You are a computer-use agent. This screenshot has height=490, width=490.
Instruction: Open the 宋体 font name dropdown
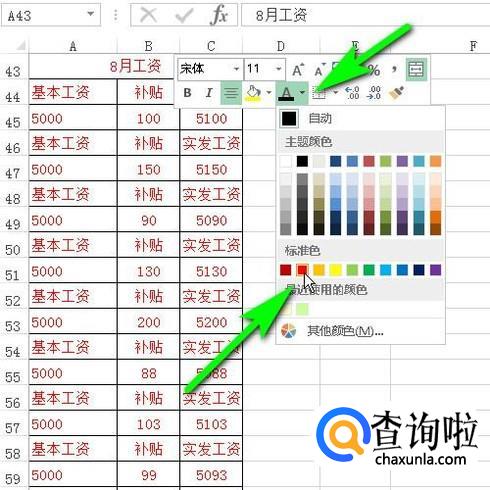pos(236,69)
